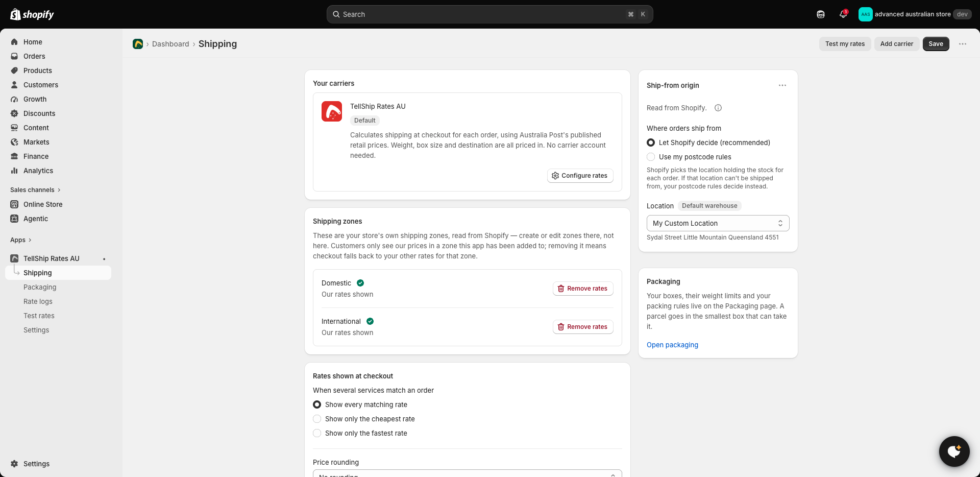Select Show only the cheapest rate
Viewport: 980px width, 477px height.
tap(317, 419)
